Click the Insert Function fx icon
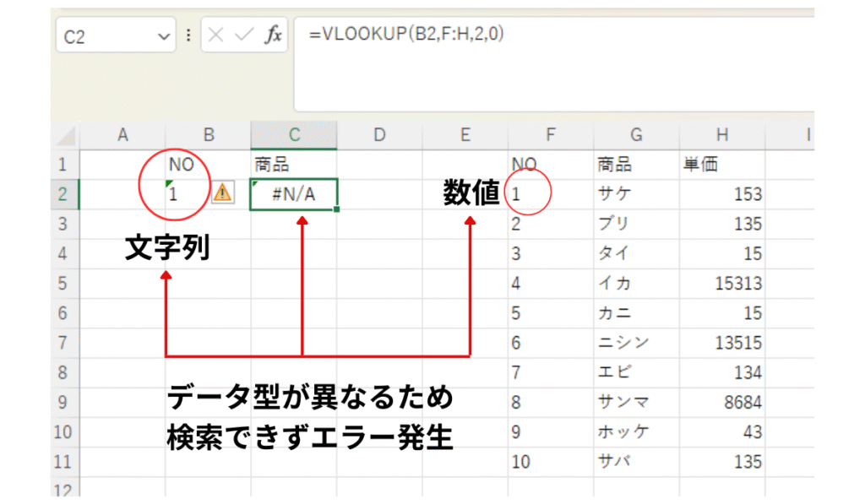The width and height of the screenshot is (865, 504). pyautogui.click(x=274, y=36)
